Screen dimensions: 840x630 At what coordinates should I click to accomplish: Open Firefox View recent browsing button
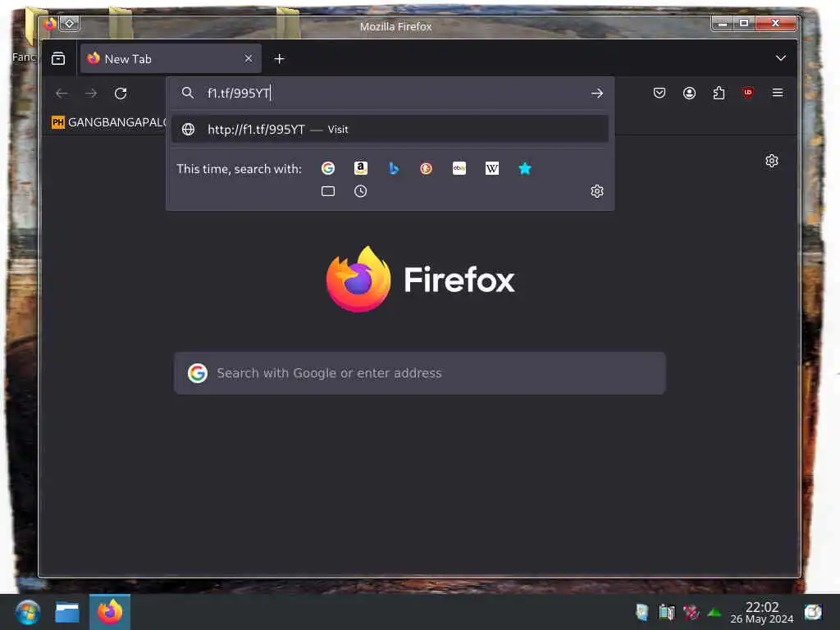click(x=58, y=58)
